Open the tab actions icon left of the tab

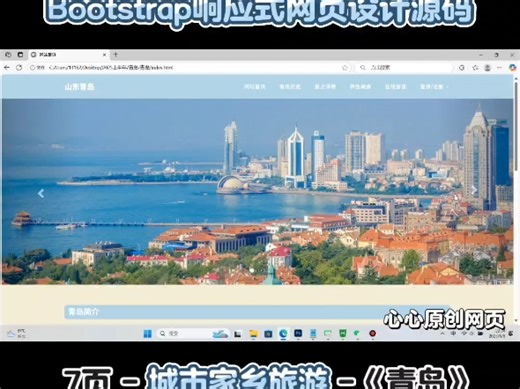coord(20,55)
